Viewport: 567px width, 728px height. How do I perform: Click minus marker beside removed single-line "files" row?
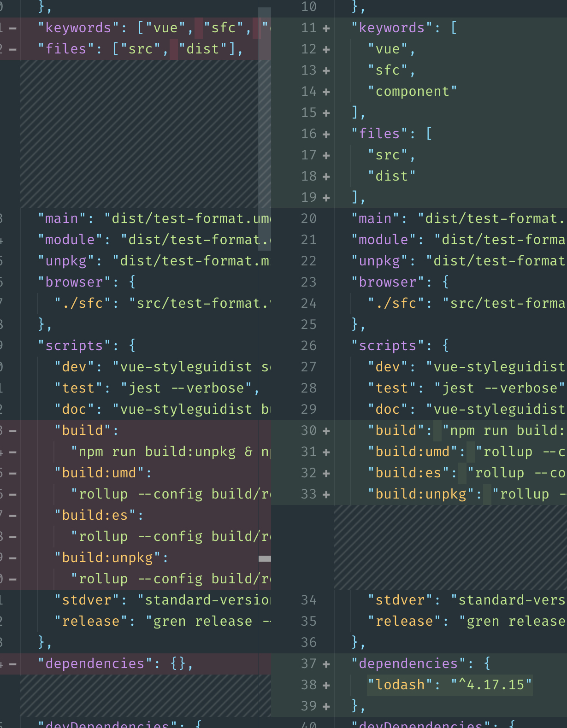point(13,49)
